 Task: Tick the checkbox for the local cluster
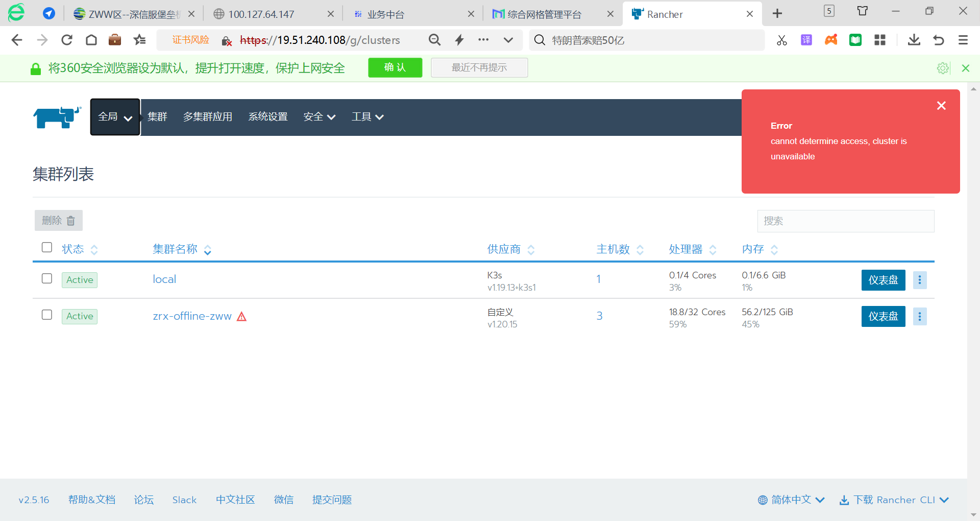pos(47,278)
